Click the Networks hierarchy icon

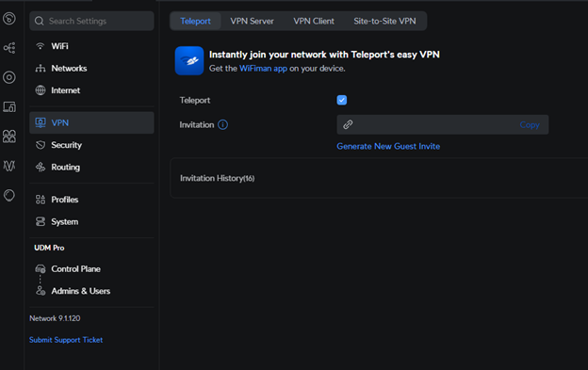(x=41, y=68)
